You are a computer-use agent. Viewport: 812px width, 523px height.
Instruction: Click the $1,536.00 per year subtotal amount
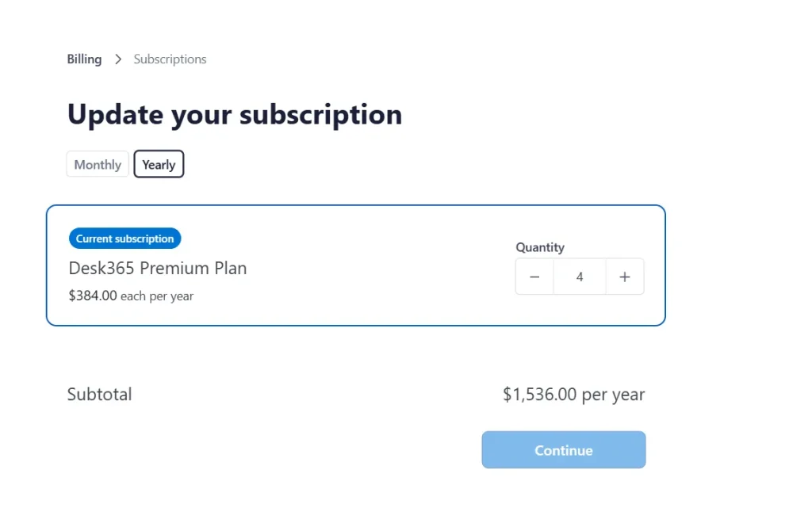[x=573, y=394]
